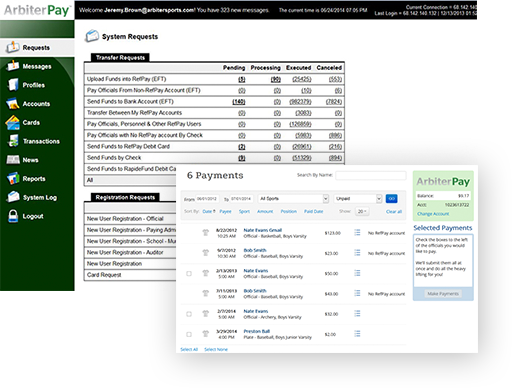Open details list icon for $43.00 payment
Screen dimensions: 512x388
[x=357, y=293]
